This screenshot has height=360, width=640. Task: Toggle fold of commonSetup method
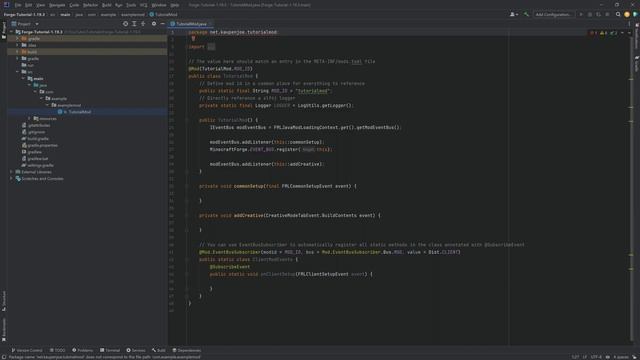pyautogui.click(x=187, y=186)
